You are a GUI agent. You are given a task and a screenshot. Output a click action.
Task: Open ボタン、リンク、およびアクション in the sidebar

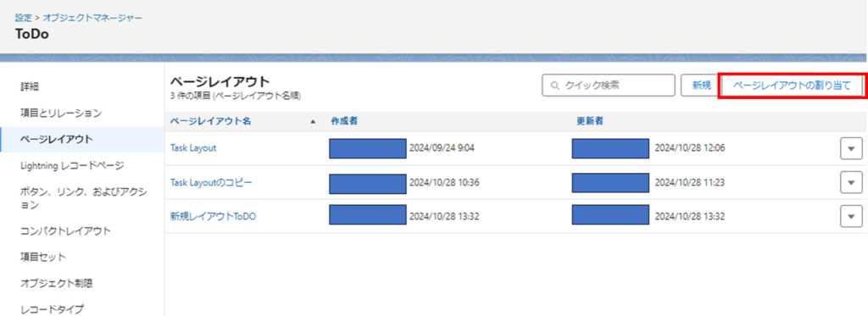(84, 198)
